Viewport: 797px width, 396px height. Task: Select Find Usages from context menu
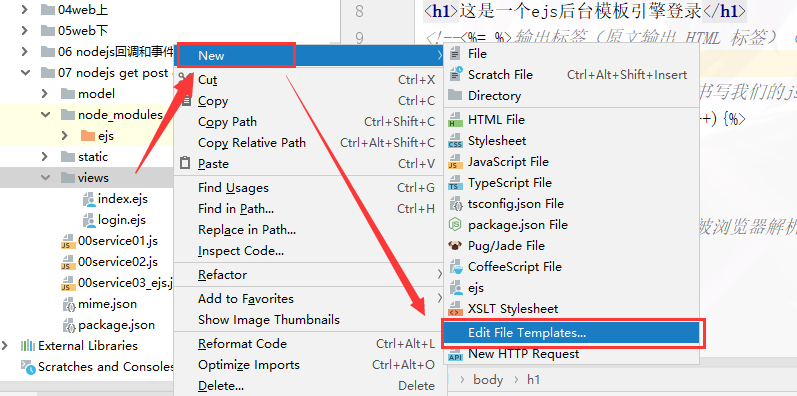(x=310, y=188)
